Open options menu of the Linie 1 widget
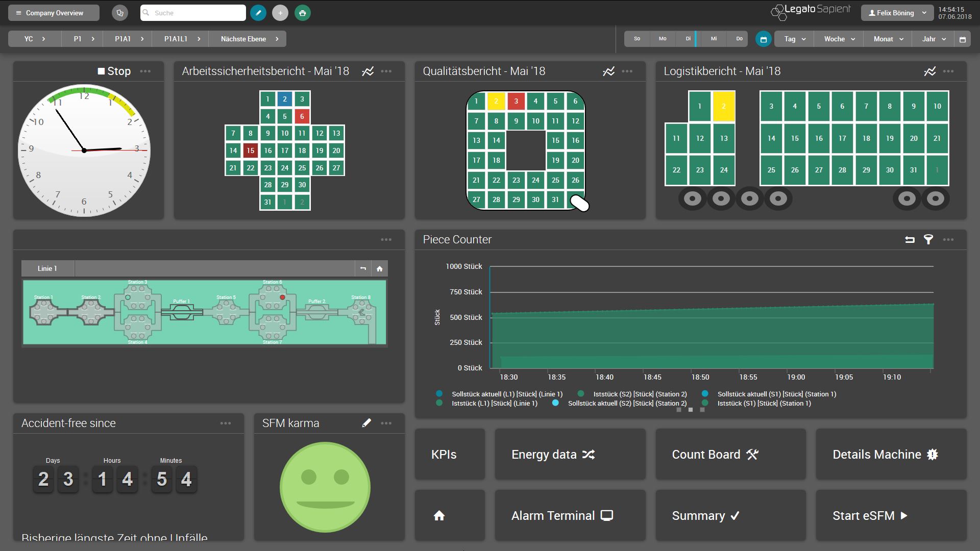The height and width of the screenshot is (551, 980). click(386, 240)
